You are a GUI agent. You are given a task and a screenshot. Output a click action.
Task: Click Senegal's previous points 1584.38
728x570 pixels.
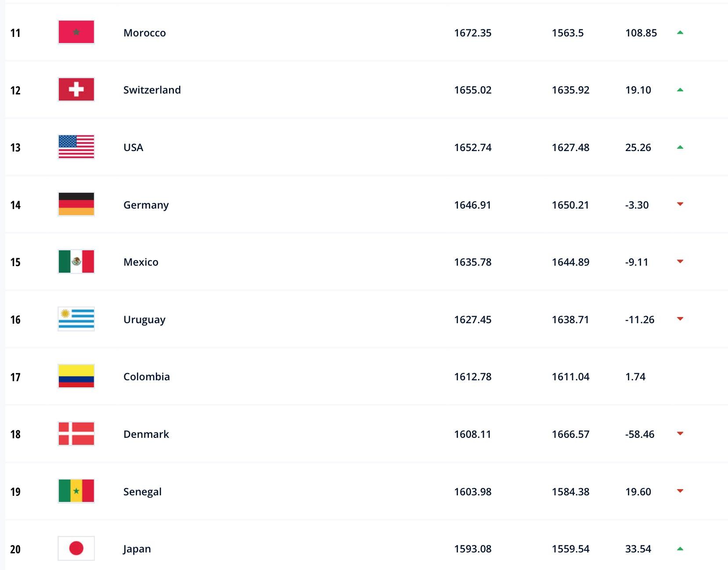click(570, 492)
